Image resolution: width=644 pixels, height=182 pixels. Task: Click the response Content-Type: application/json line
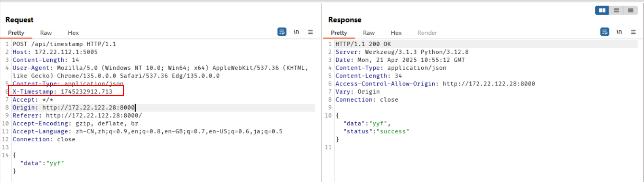click(x=391, y=68)
